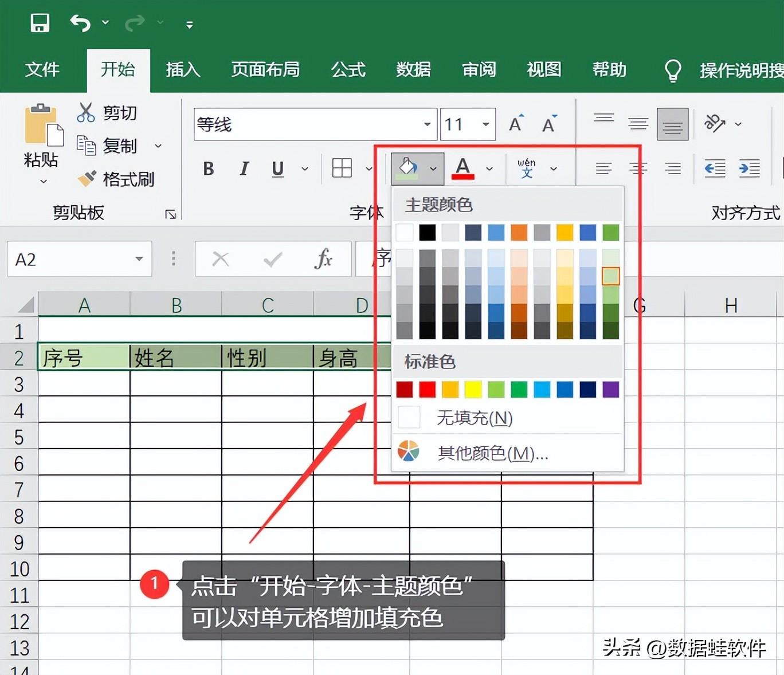
Task: Click the Cut scissors icon
Action: click(85, 112)
